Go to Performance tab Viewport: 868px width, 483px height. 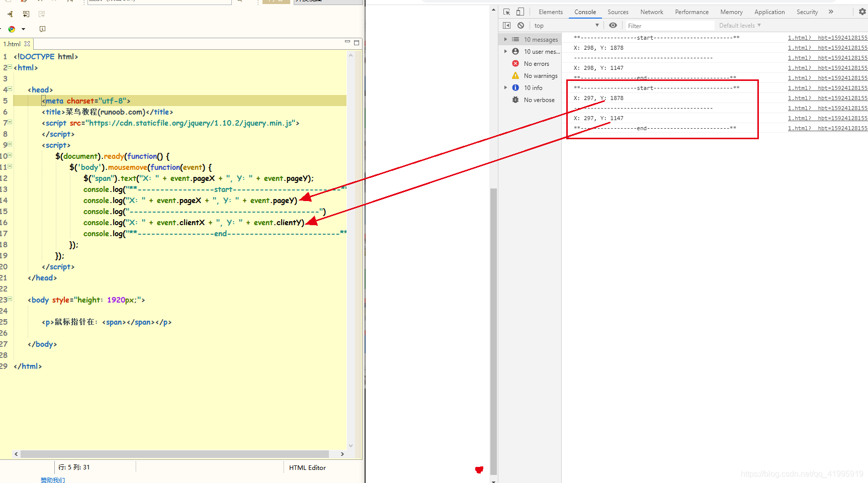(x=692, y=12)
